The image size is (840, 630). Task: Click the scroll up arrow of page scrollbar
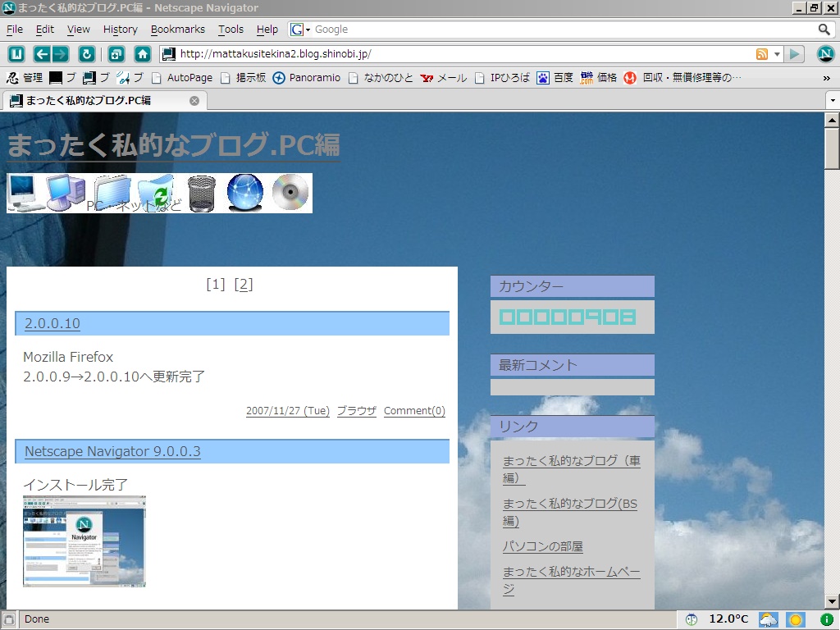coord(832,120)
